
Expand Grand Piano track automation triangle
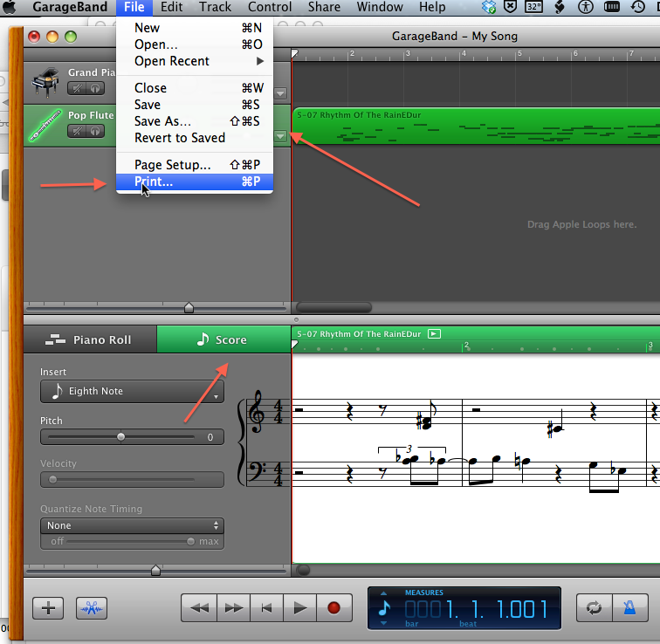point(281,93)
